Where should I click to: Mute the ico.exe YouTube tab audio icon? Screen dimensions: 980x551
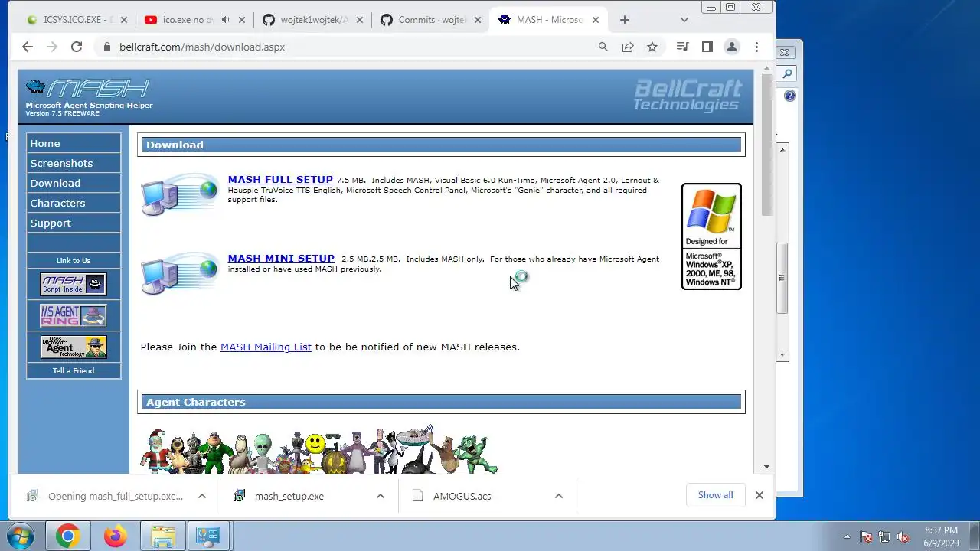point(225,20)
